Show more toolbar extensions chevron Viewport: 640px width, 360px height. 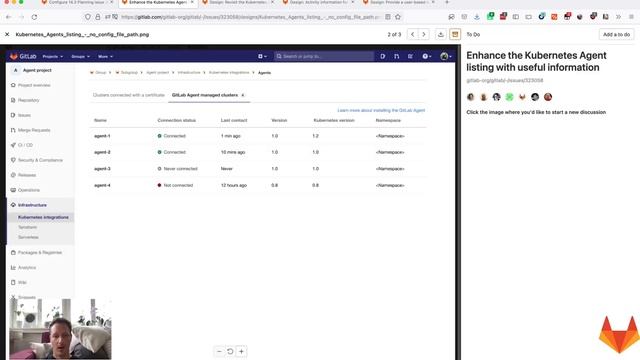click(619, 17)
